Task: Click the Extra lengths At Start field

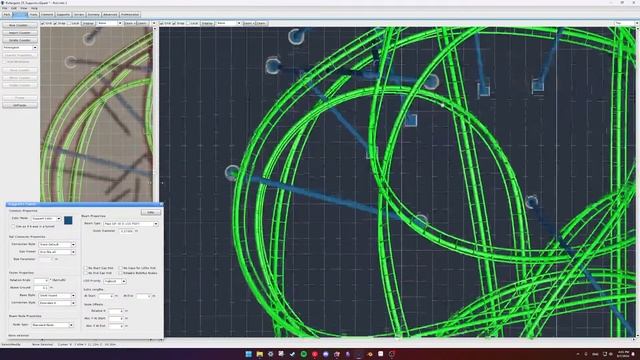Action: coord(106,296)
